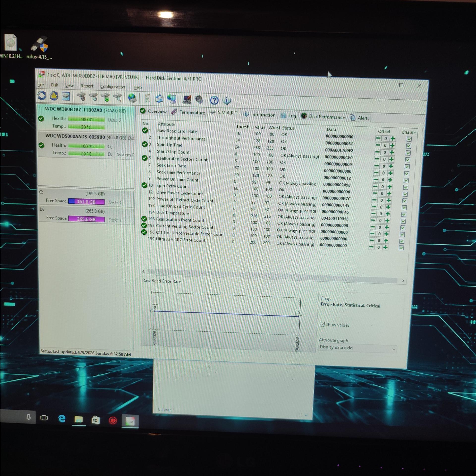The height and width of the screenshot is (476, 476).
Task: Click the left arrow of the horizontal scrollbar
Action: click(x=143, y=271)
